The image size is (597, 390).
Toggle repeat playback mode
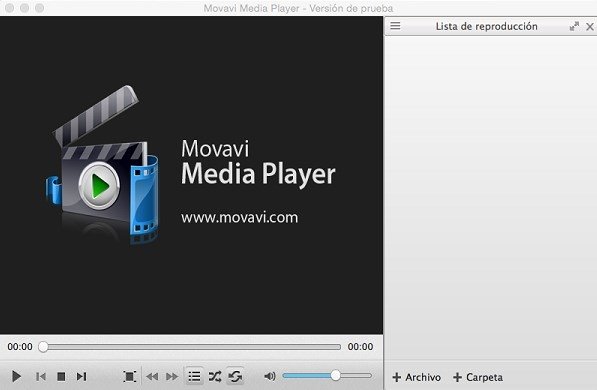point(235,377)
